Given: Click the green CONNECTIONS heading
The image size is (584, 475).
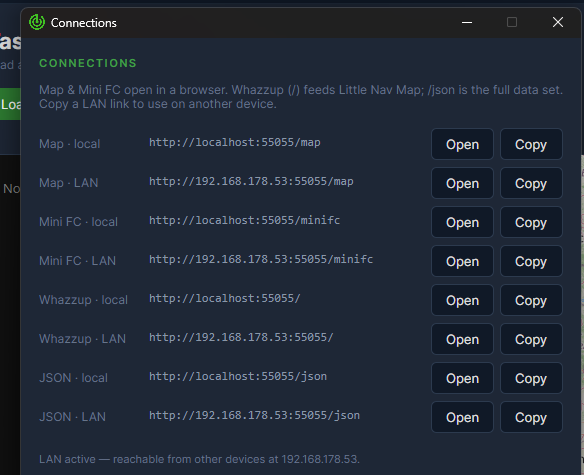Looking at the screenshot, I should 88,63.
